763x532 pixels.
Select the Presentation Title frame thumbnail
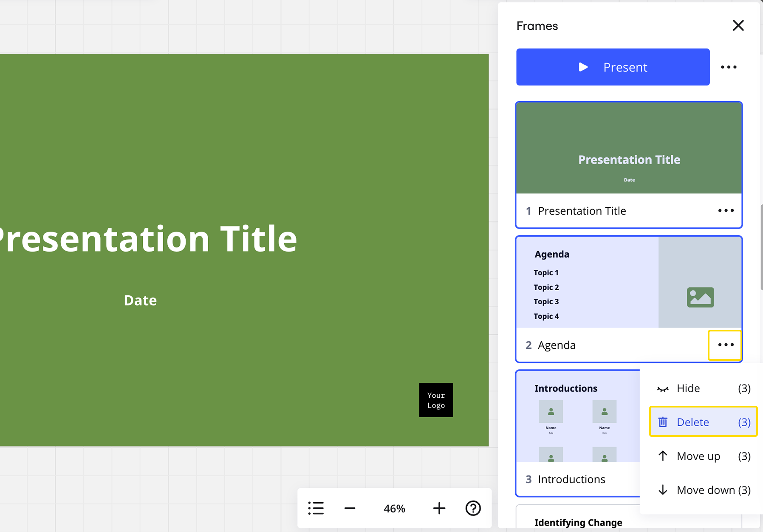[x=629, y=148]
